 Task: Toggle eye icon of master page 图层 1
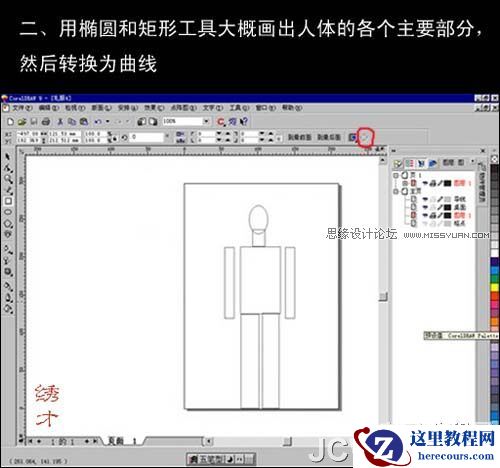[425, 215]
